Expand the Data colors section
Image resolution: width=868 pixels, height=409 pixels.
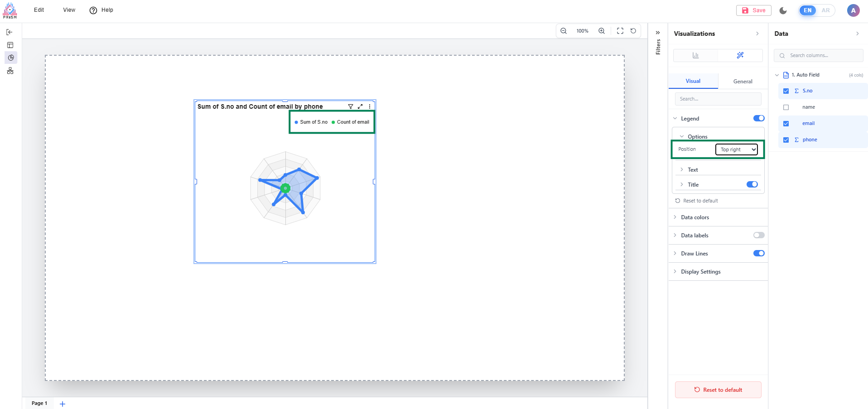[x=695, y=217]
